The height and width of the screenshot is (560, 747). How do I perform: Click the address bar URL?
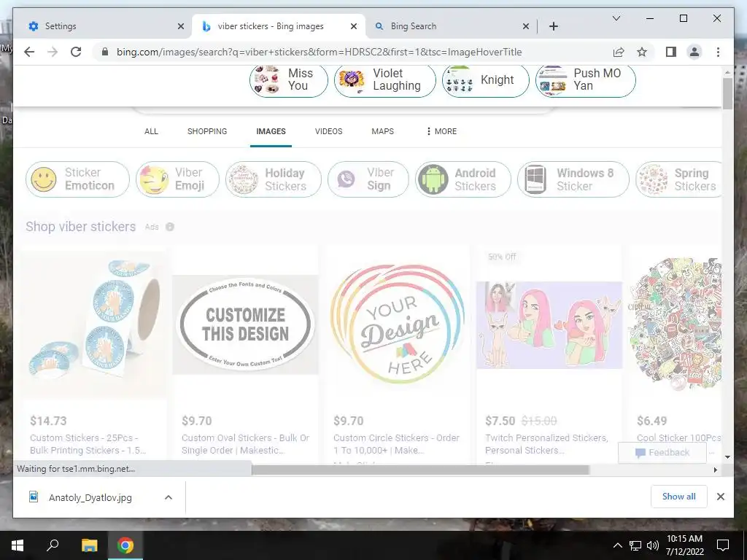pyautogui.click(x=320, y=52)
